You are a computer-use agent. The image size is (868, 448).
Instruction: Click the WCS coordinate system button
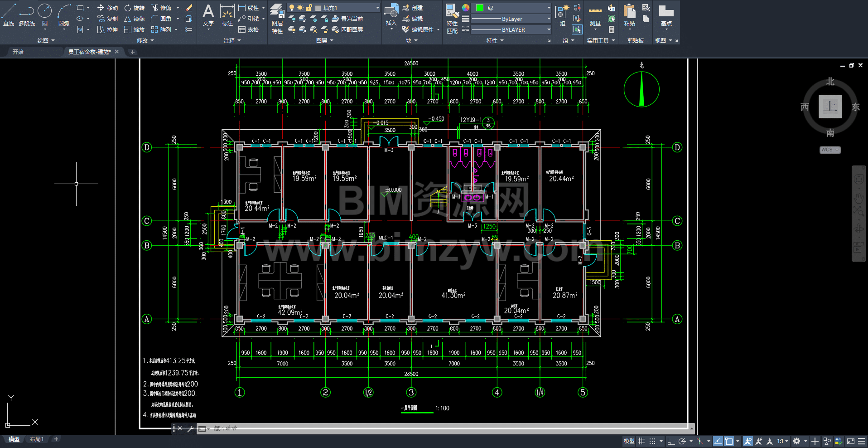(829, 150)
